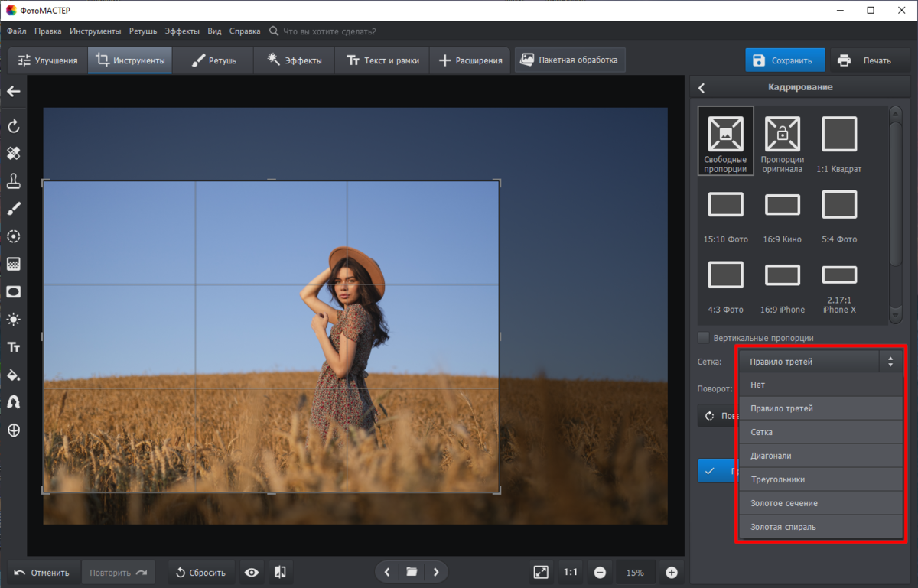Click the search field Что вы хотите сделать?
This screenshot has height=588, width=918.
point(330,31)
